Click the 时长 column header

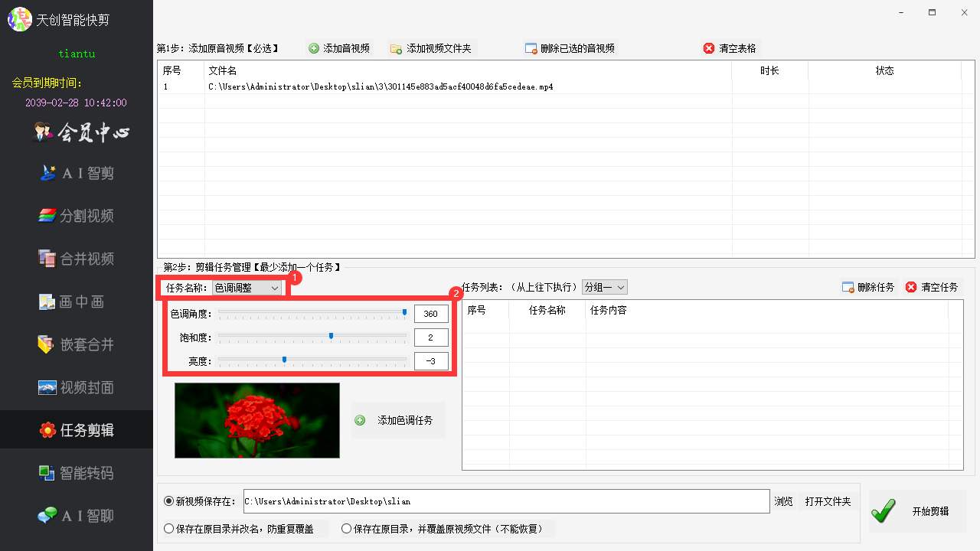pyautogui.click(x=769, y=70)
